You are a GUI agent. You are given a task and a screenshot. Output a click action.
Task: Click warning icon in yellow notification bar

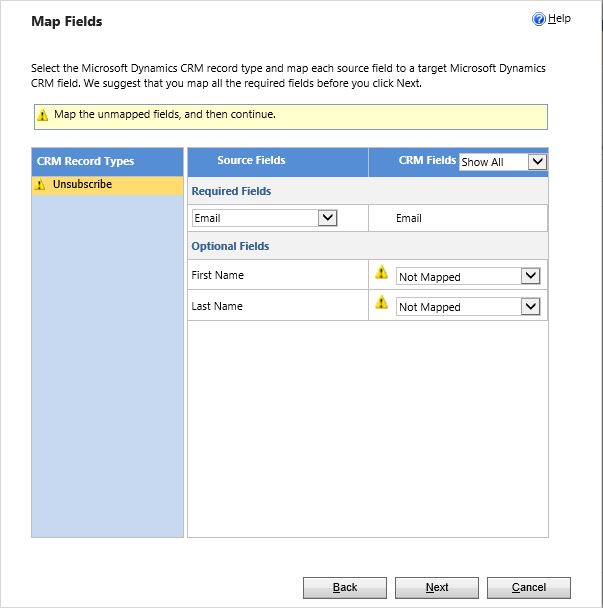tap(43, 116)
